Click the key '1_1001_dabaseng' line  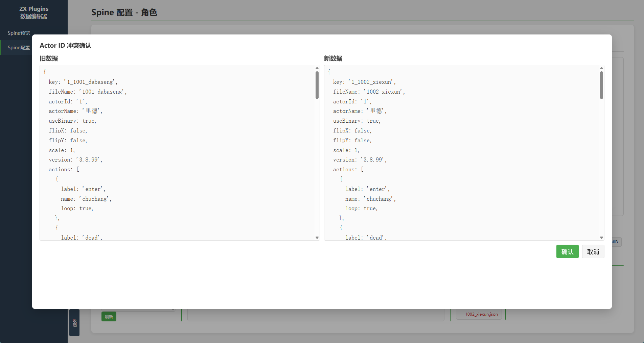[83, 82]
